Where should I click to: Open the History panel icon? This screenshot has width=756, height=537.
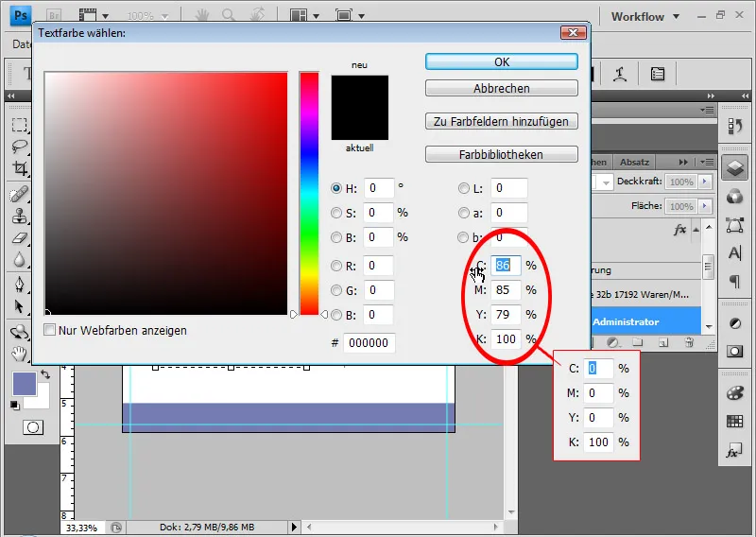(735, 126)
